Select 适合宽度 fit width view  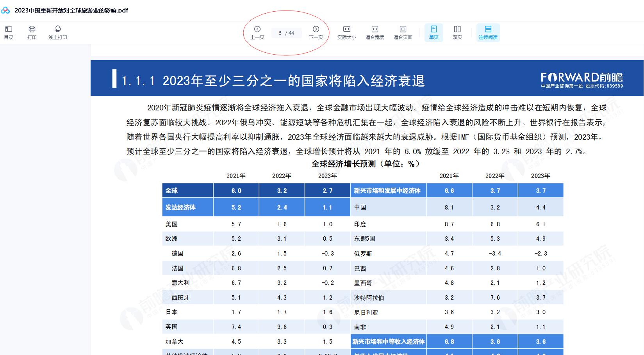375,32
